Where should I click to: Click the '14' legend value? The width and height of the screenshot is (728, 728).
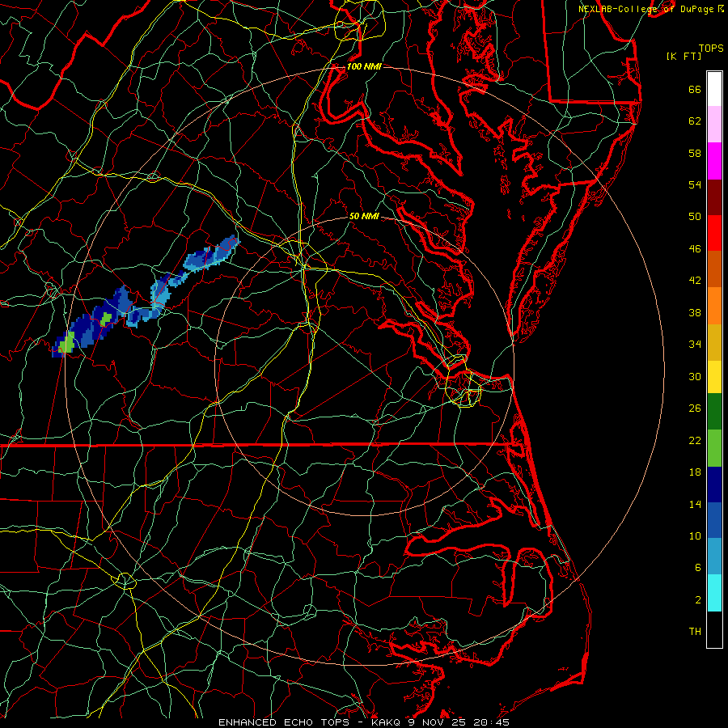(695, 504)
